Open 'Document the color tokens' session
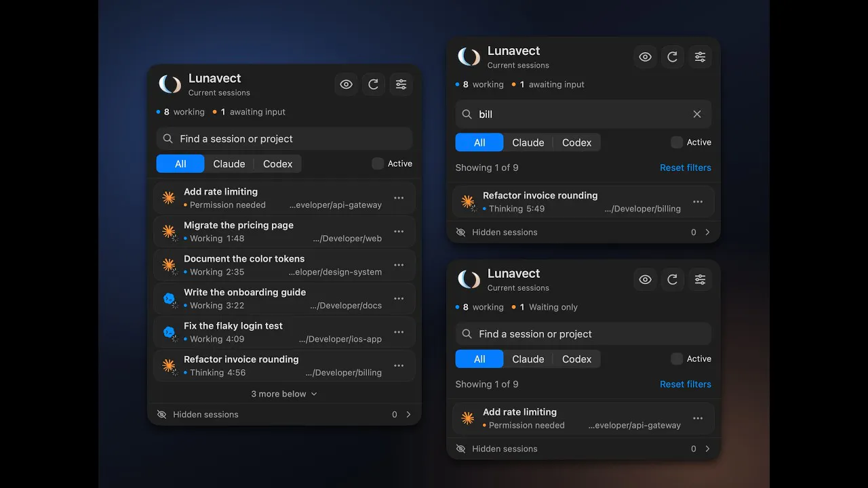 click(x=284, y=265)
